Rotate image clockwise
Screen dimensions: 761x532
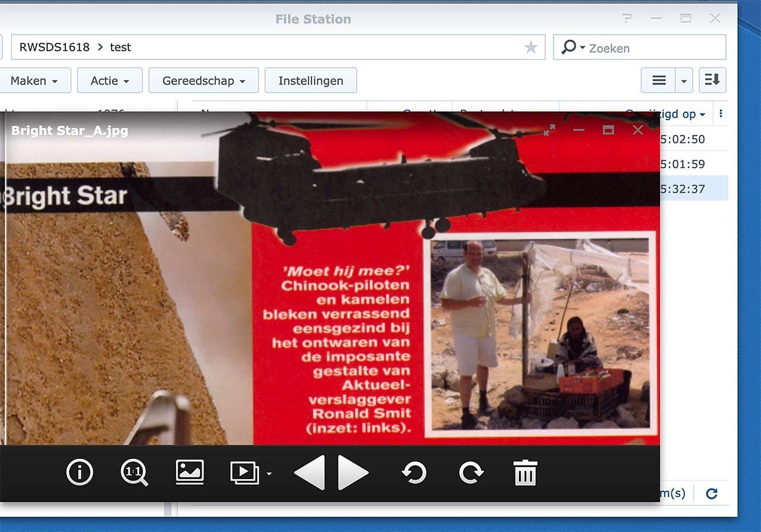click(471, 473)
